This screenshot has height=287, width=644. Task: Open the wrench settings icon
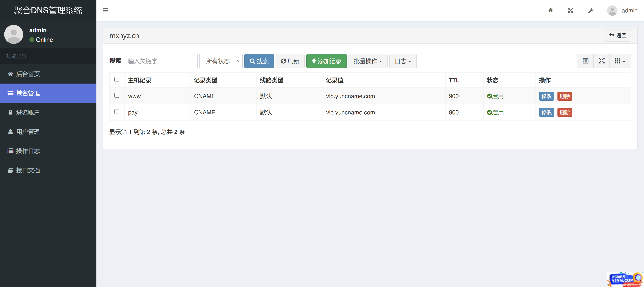[x=591, y=10]
